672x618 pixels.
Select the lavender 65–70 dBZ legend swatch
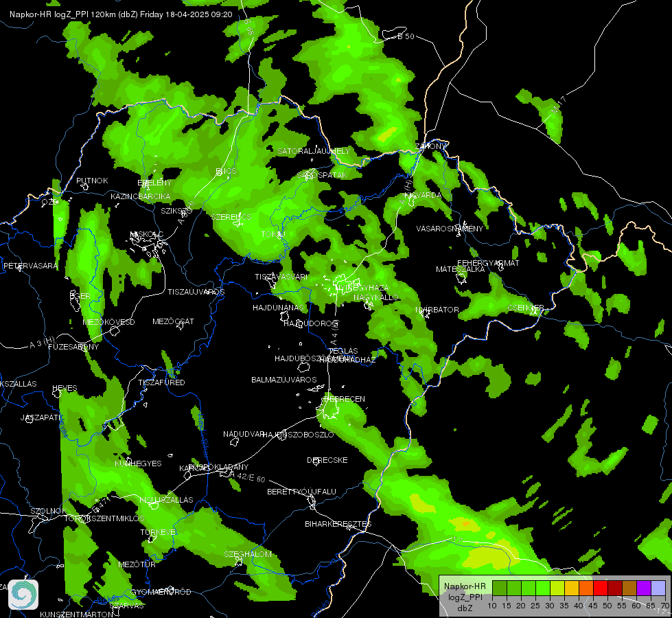point(658,588)
